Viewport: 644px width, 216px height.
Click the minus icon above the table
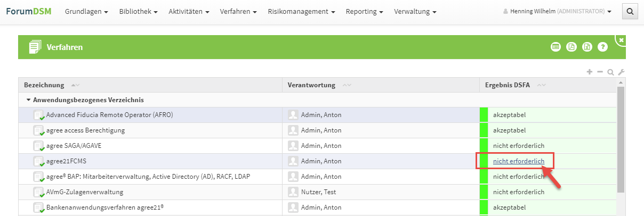(600, 72)
